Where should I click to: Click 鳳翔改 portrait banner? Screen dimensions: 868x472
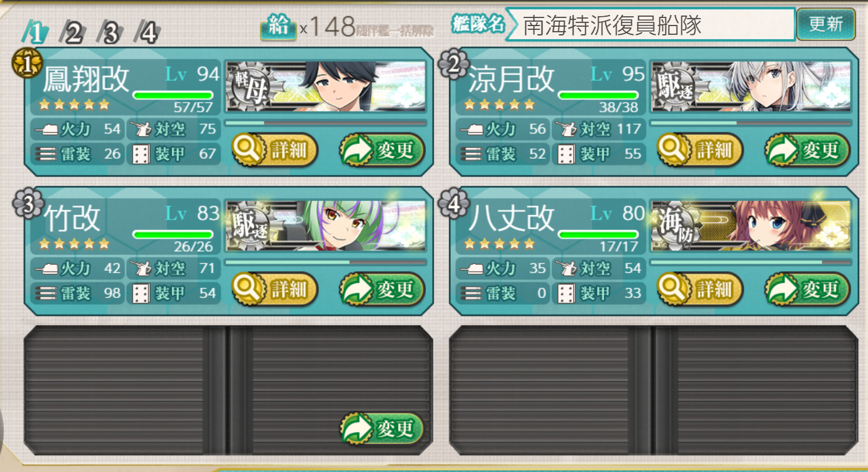tap(326, 86)
